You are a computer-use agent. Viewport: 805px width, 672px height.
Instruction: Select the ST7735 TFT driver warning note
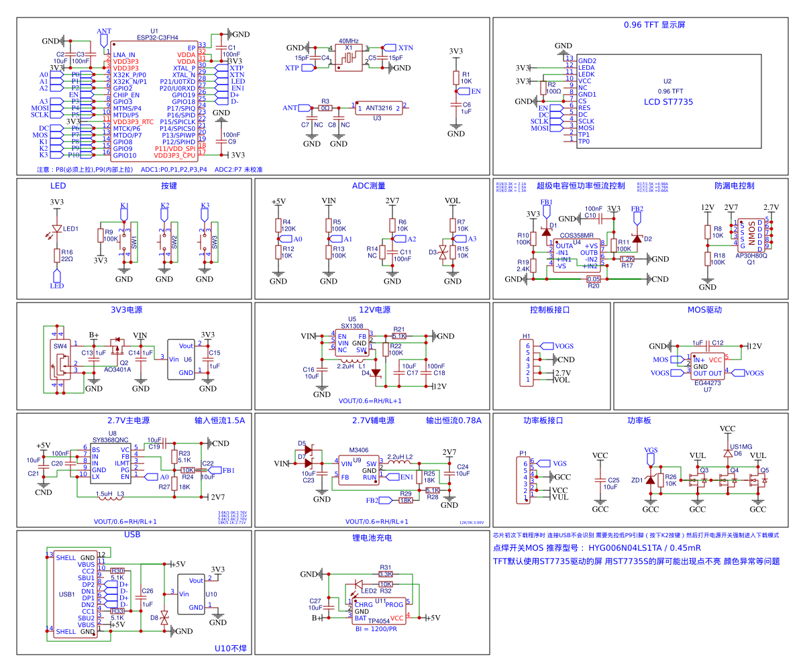[637, 561]
